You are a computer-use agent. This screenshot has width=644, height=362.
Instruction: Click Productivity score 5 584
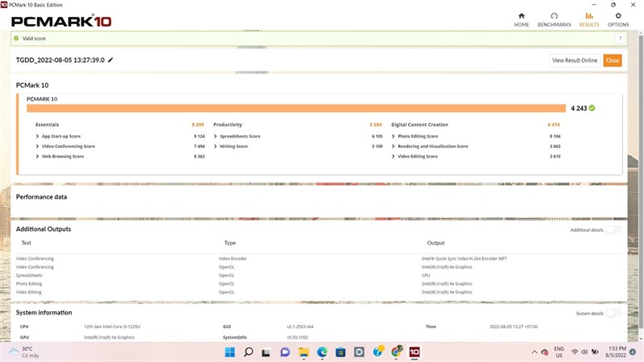tap(375, 125)
